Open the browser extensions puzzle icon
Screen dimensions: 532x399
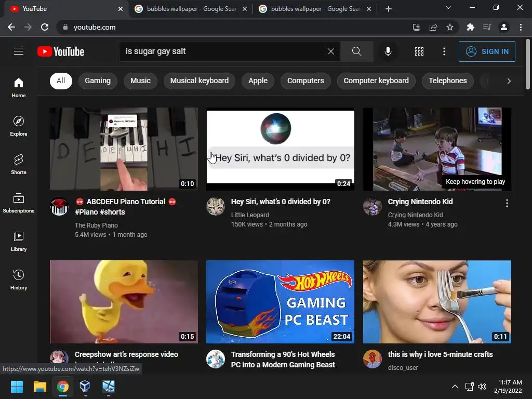point(471,27)
